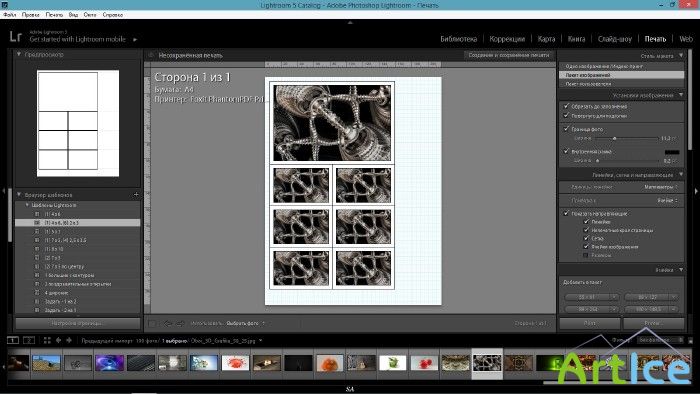
Task: Open second window button 2
Action: pos(29,340)
